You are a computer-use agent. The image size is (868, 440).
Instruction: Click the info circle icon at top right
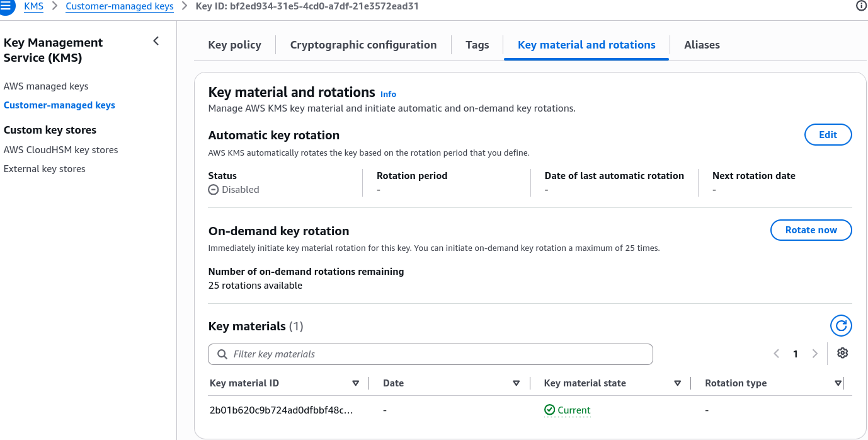(861, 6)
